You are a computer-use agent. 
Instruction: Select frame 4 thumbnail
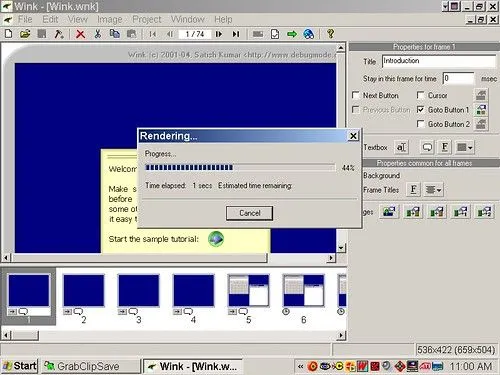pos(193,290)
